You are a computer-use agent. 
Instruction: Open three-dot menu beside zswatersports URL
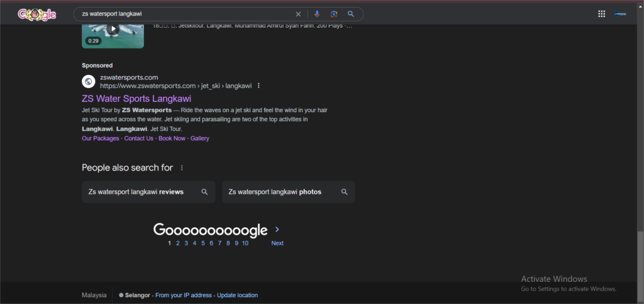coord(258,86)
